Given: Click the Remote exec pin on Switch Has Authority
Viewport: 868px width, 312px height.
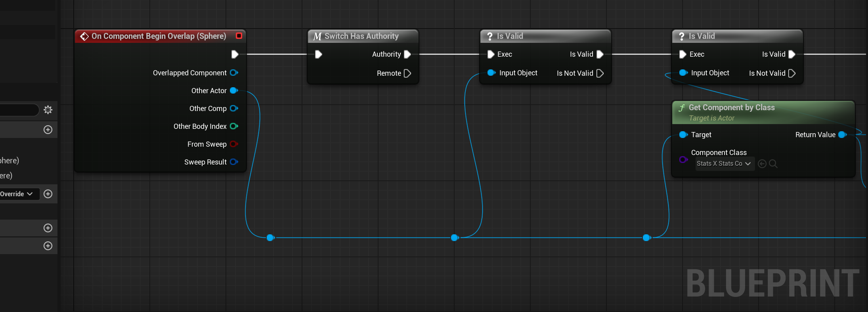Looking at the screenshot, I should tap(407, 73).
